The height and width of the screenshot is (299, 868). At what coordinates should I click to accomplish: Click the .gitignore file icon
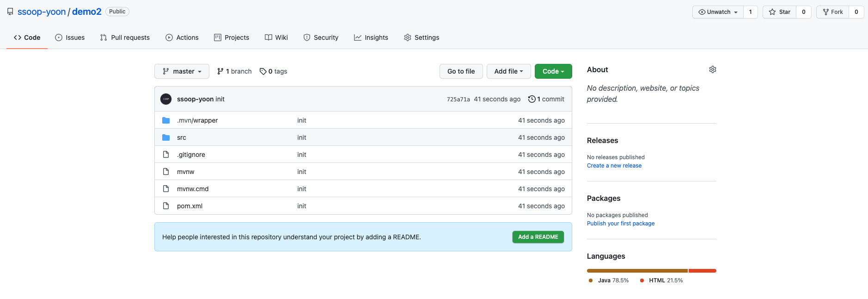166,155
